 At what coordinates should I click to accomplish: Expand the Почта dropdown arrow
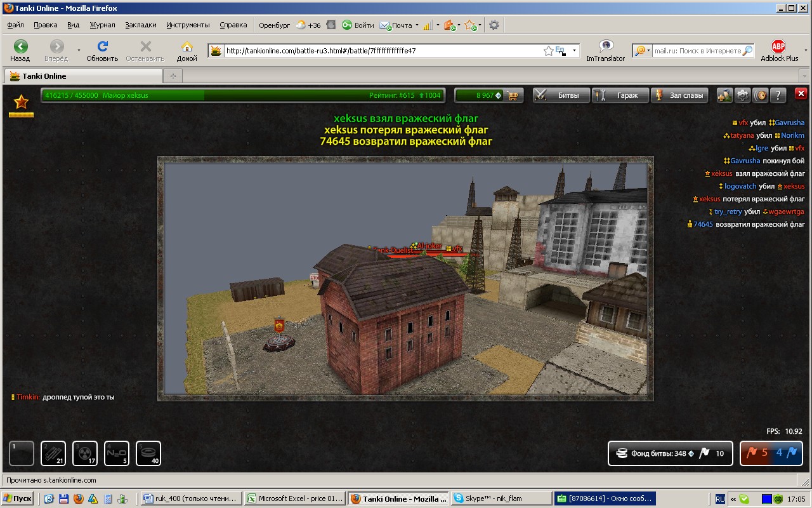pyautogui.click(x=417, y=25)
